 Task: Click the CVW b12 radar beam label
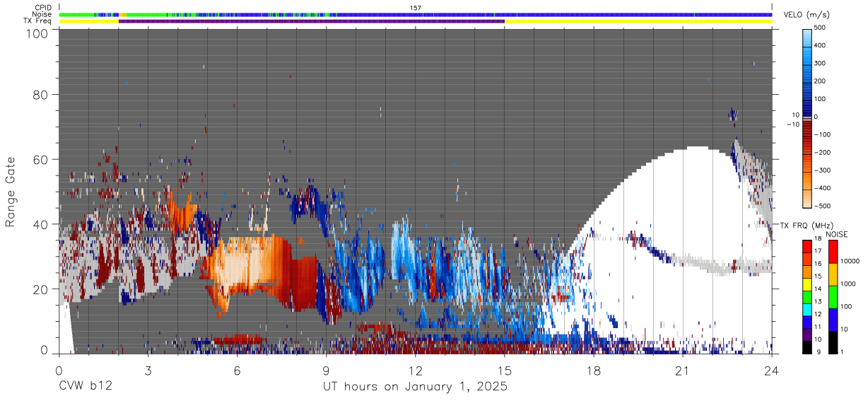[x=86, y=387]
